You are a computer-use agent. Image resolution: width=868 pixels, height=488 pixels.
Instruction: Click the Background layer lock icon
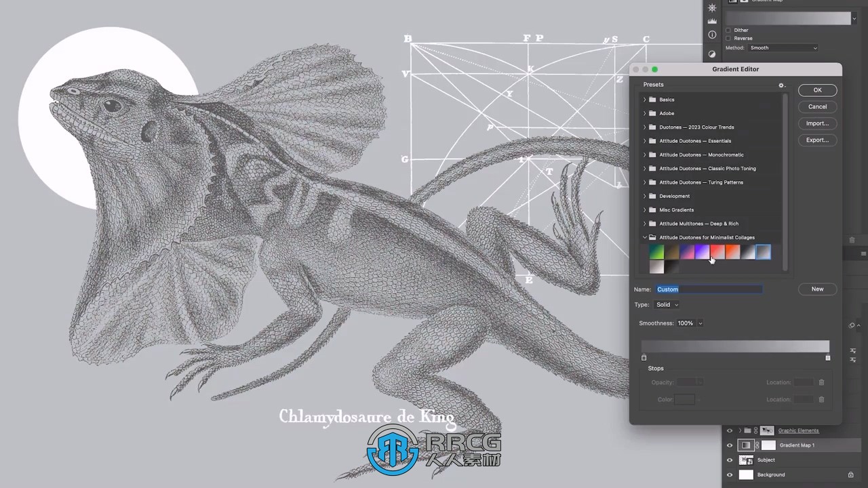850,475
